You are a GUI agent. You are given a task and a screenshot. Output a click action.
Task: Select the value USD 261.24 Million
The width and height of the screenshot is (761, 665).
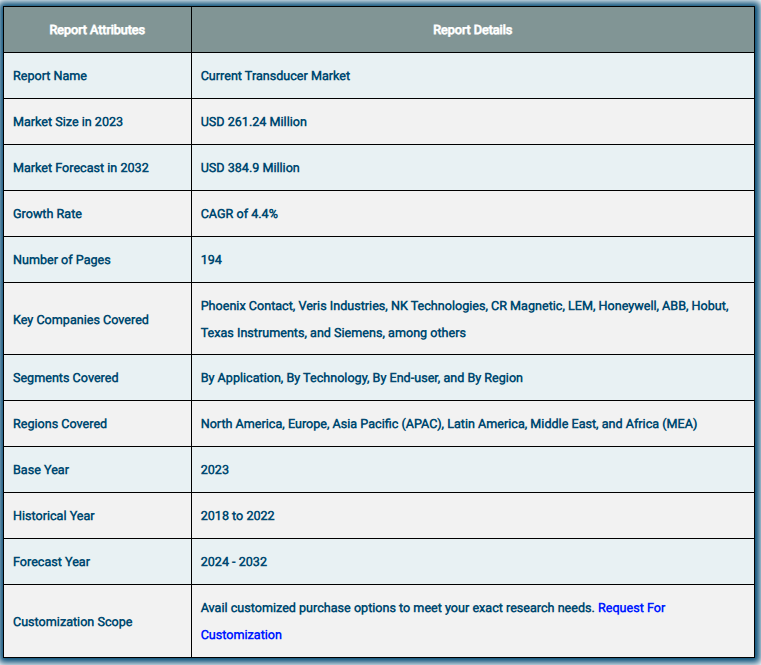click(253, 122)
